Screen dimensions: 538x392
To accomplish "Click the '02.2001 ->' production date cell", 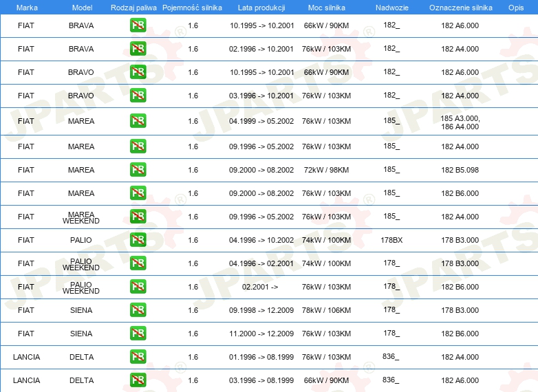I will click(260, 287).
